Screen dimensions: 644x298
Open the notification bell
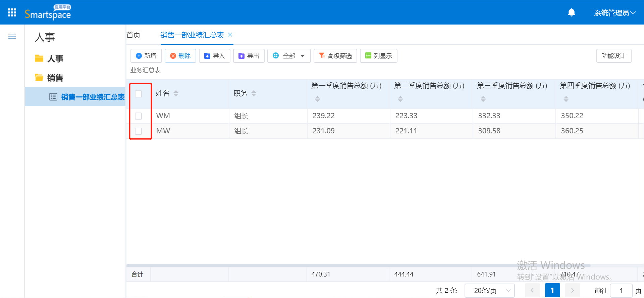click(572, 12)
